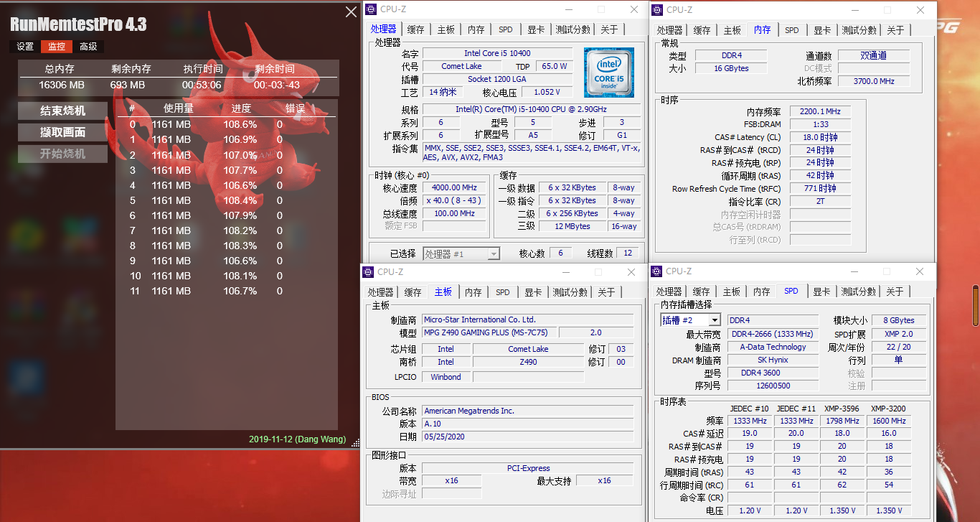Click the remaining memory value 693 MB

(128, 85)
